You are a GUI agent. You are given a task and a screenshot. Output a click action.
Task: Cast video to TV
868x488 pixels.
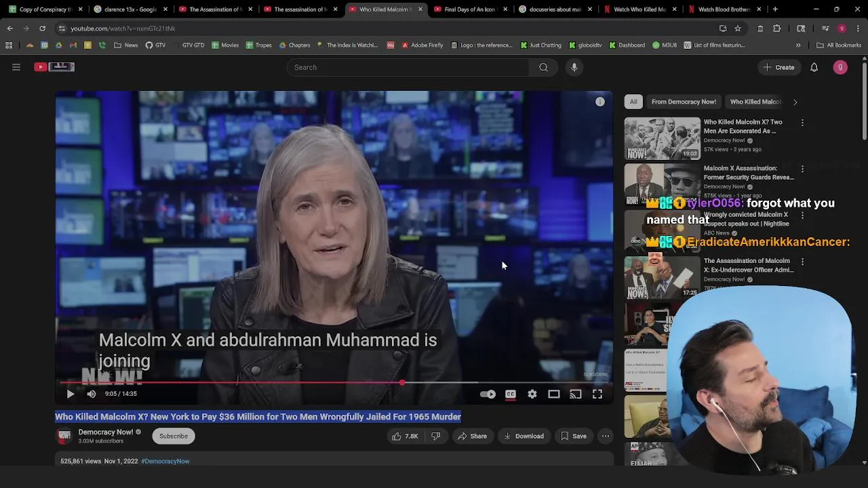point(576,394)
